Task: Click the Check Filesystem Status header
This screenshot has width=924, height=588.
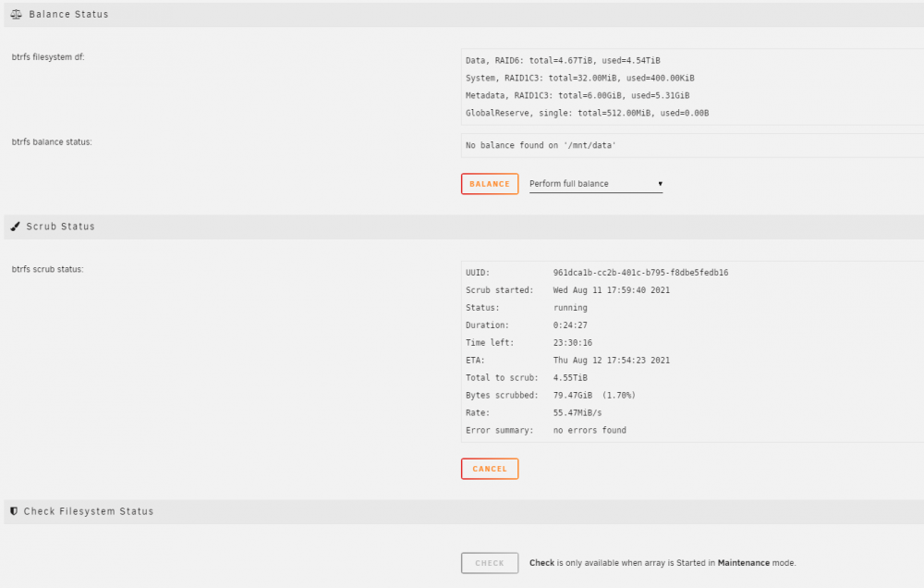Action: (x=464, y=511)
